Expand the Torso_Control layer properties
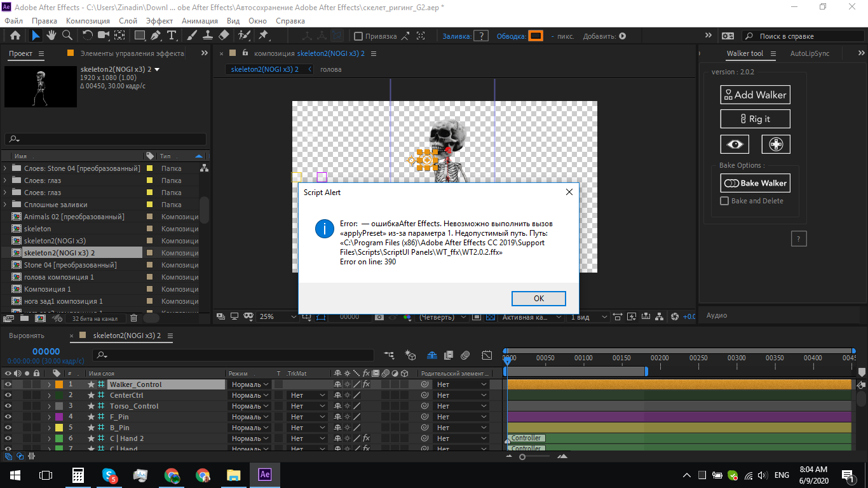The image size is (868, 488). click(x=49, y=406)
